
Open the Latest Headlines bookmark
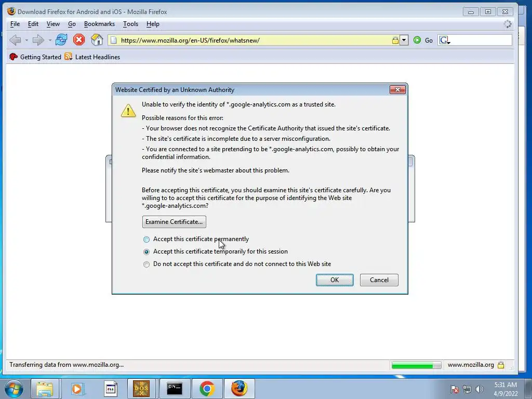tap(97, 57)
